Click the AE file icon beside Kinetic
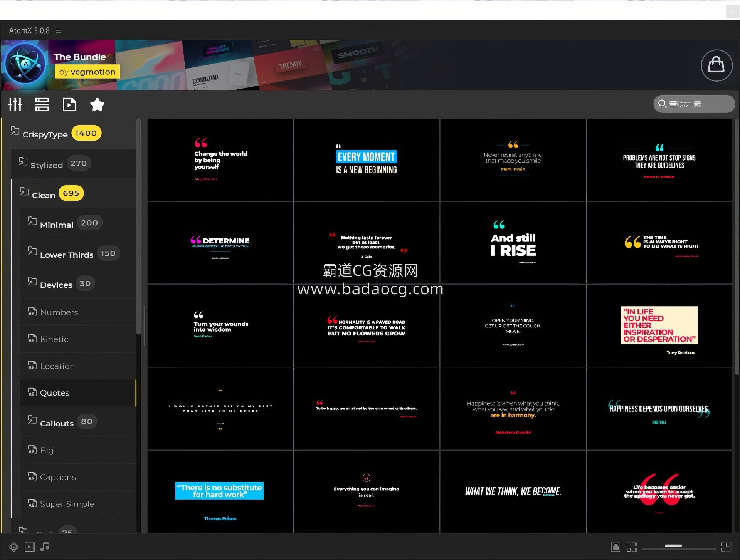 [x=32, y=338]
